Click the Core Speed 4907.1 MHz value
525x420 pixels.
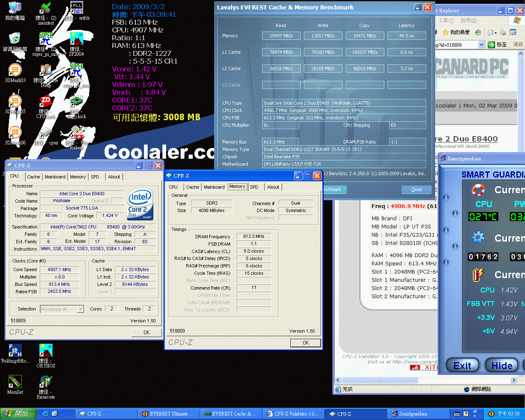coord(59,269)
